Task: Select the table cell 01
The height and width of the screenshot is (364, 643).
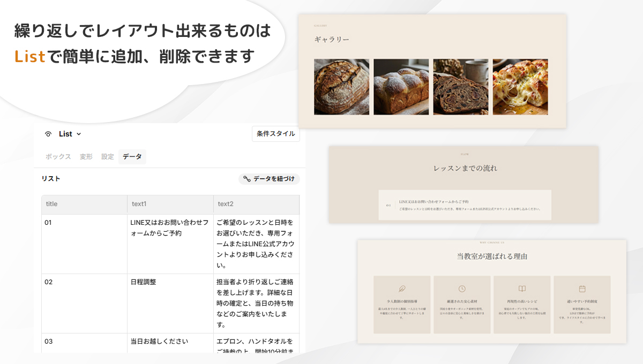Action: coord(84,244)
